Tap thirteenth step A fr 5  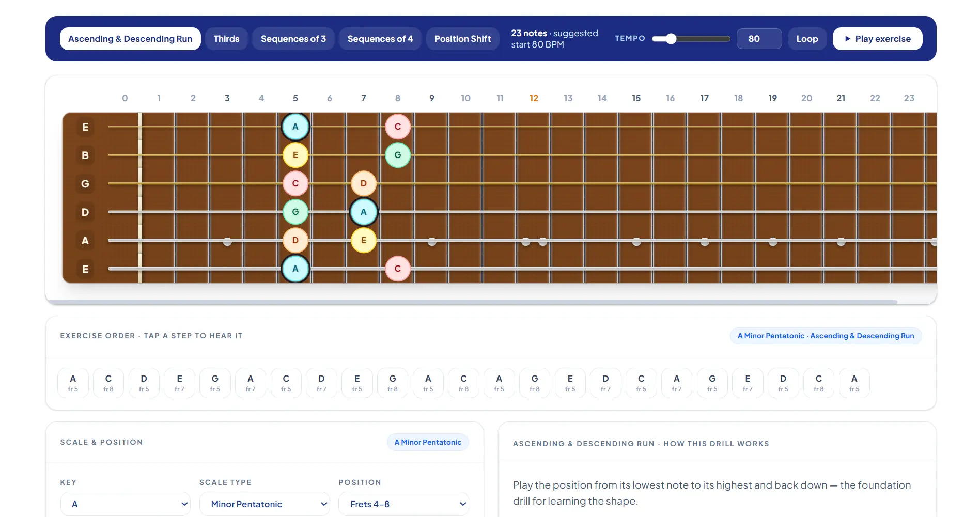pos(499,383)
